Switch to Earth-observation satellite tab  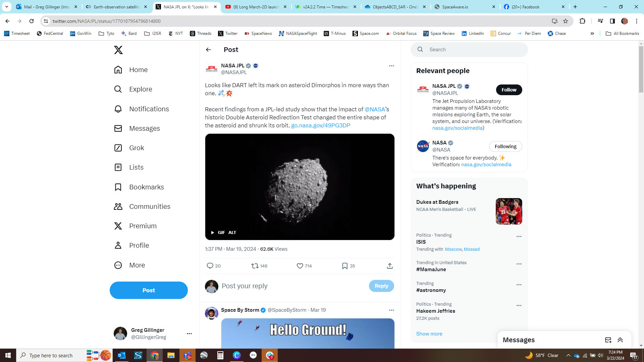point(116,7)
